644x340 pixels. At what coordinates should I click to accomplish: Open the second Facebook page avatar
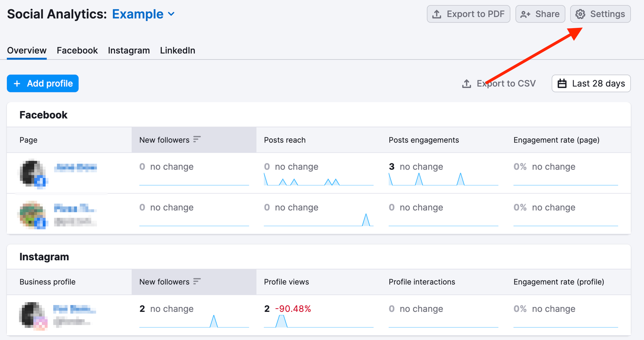tap(33, 215)
